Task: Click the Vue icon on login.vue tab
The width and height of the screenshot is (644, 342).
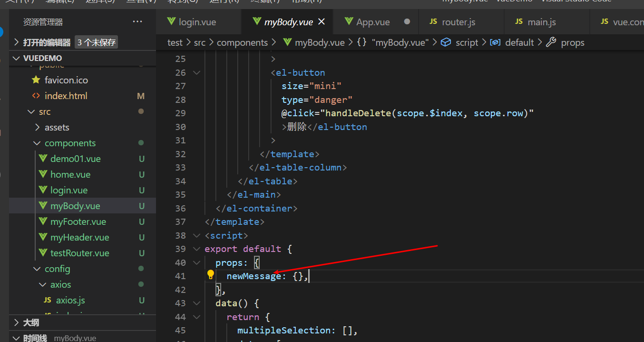Action: click(171, 22)
